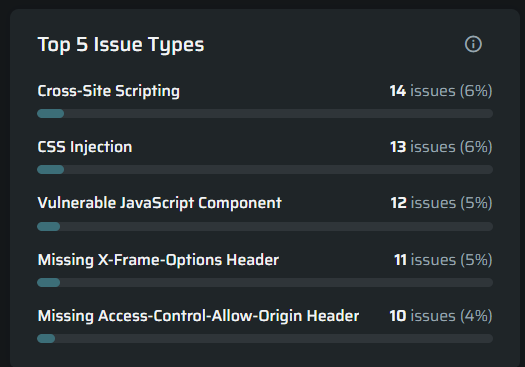Click the Vulnerable JavaScript Component progress bar
Viewport: 525px width, 367px height.
point(265,227)
